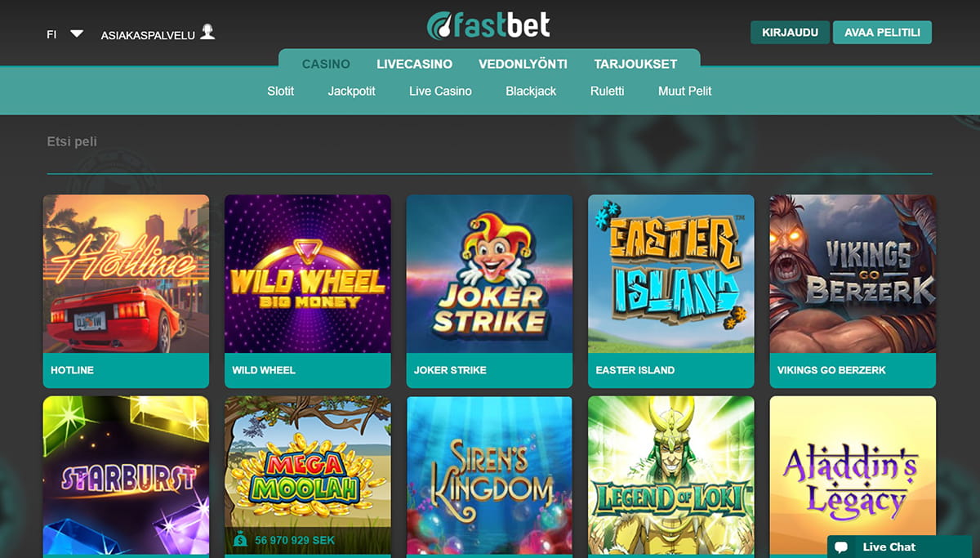Go to the Tarjoukset tab
This screenshot has width=980, height=558.
(x=635, y=64)
